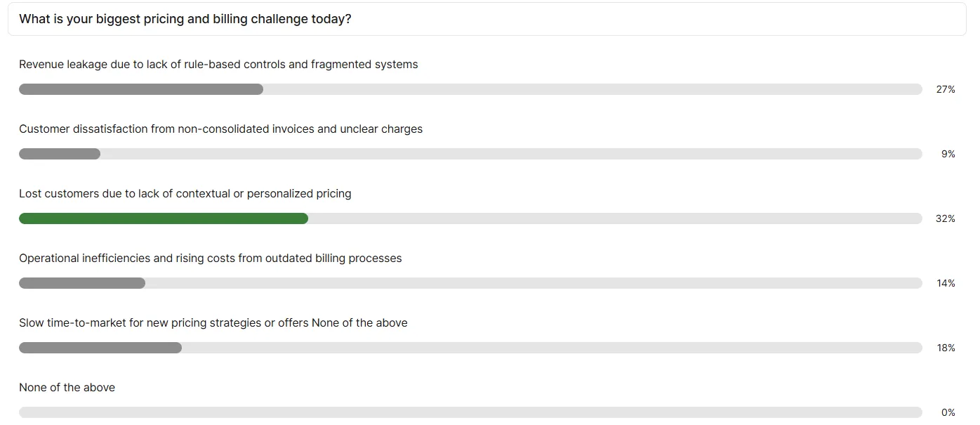Select the "Lost customers" answer option

[185, 193]
